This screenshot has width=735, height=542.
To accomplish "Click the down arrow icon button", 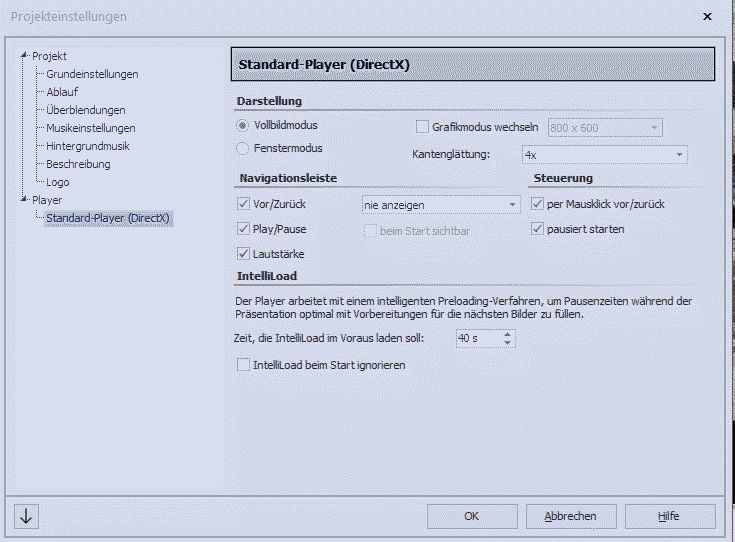I will [x=26, y=516].
